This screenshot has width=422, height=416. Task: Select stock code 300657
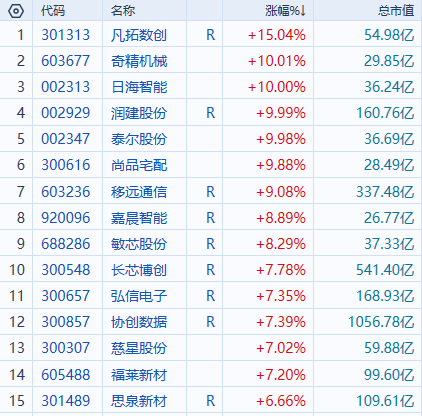point(66,296)
